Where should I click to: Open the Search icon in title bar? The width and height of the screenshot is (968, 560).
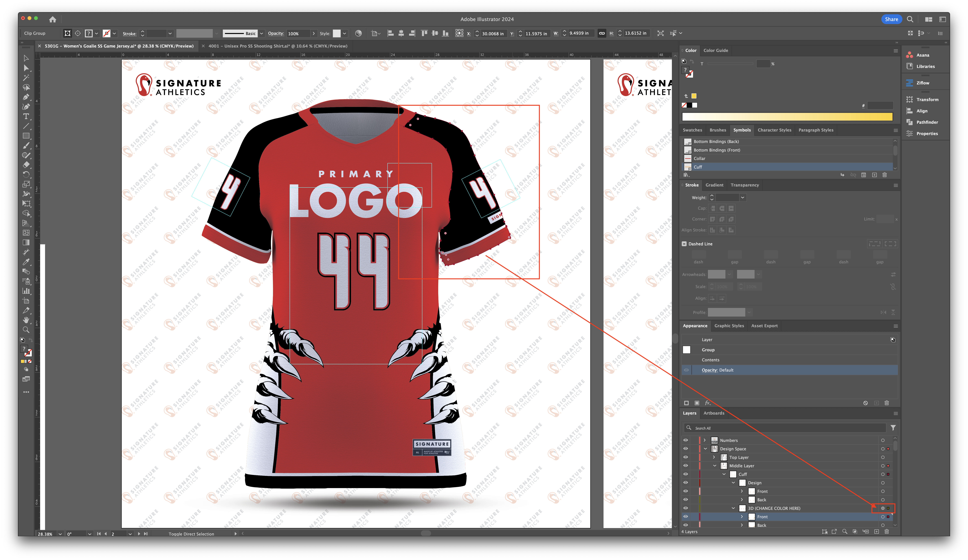pyautogui.click(x=910, y=19)
